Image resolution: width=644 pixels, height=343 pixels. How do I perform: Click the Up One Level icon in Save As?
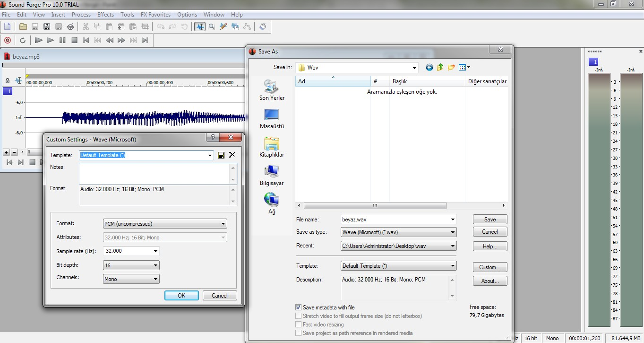(440, 67)
